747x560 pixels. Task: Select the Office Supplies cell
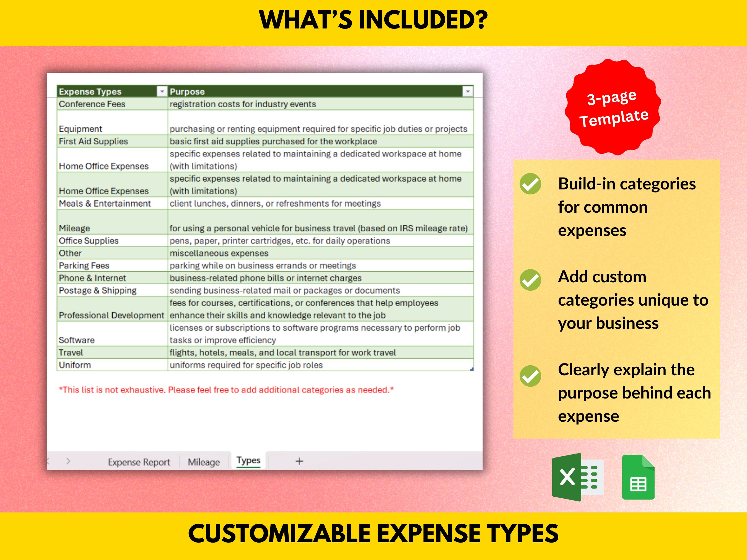(89, 241)
